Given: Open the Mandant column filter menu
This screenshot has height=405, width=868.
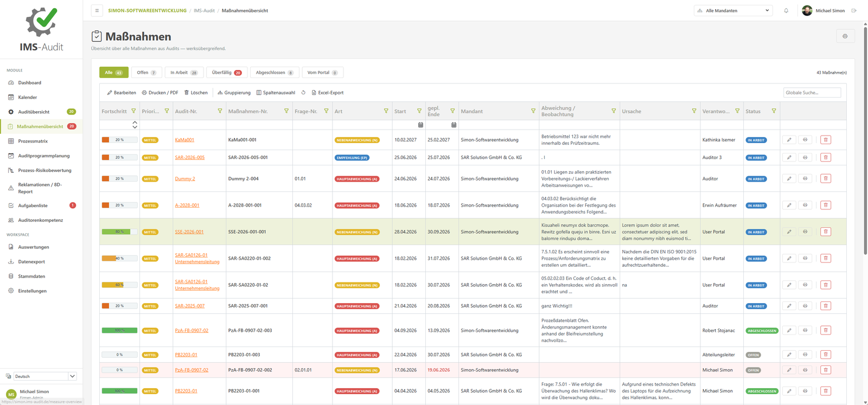Looking at the screenshot, I should tap(533, 111).
